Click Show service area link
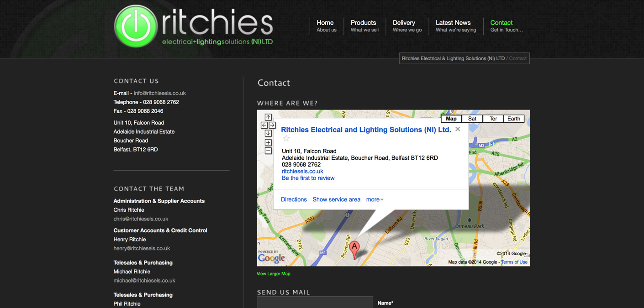 coord(337,199)
